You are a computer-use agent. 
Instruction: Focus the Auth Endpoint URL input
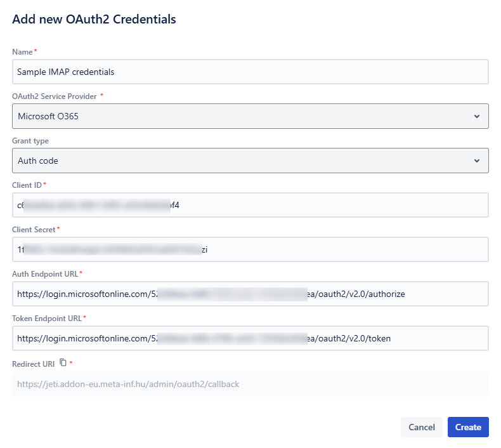[250, 294]
